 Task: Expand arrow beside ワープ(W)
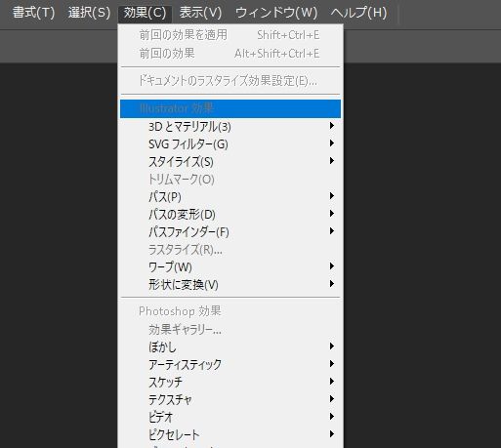[x=332, y=266]
